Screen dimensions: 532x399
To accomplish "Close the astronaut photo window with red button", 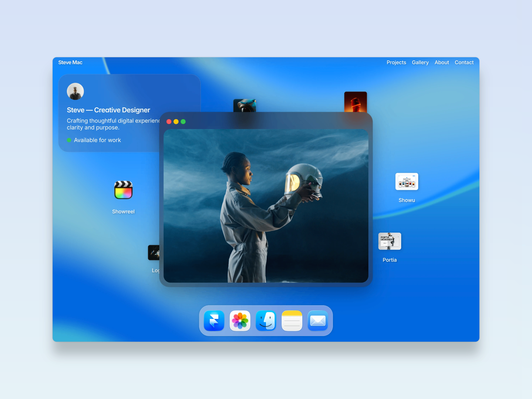I will pyautogui.click(x=169, y=122).
